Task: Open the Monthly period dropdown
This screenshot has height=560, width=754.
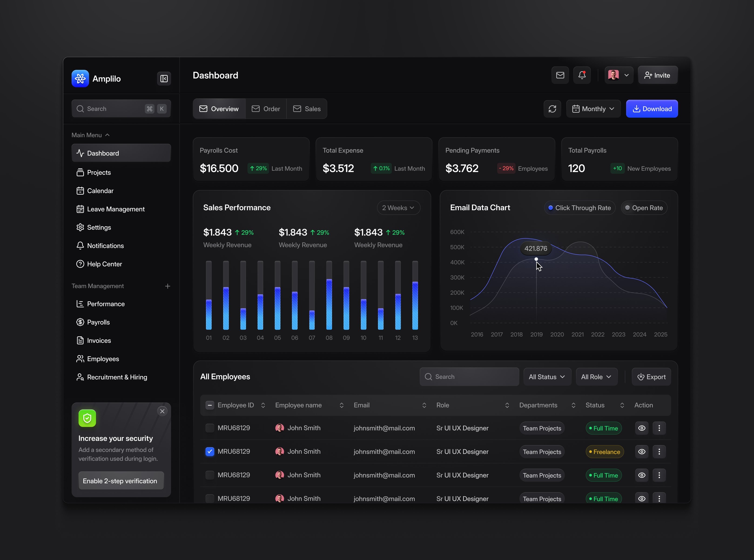Action: (593, 109)
